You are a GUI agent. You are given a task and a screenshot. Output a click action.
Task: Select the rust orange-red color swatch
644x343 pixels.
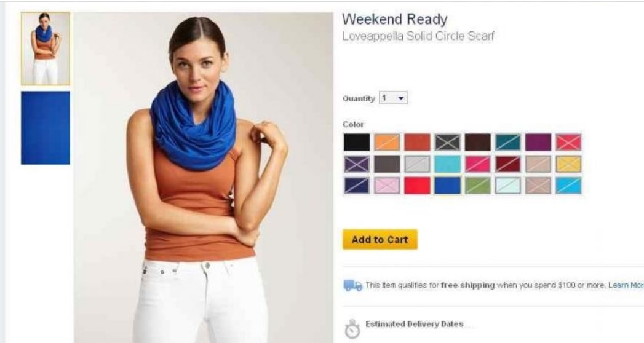tap(417, 143)
